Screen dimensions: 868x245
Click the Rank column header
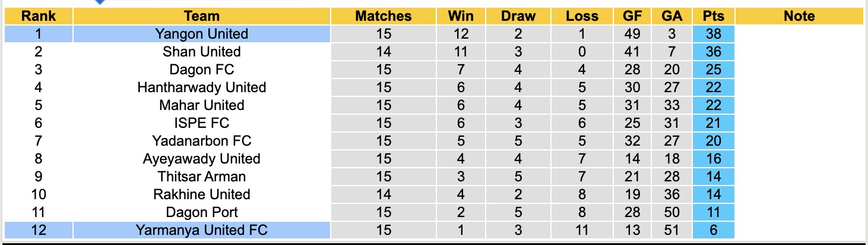(38, 16)
